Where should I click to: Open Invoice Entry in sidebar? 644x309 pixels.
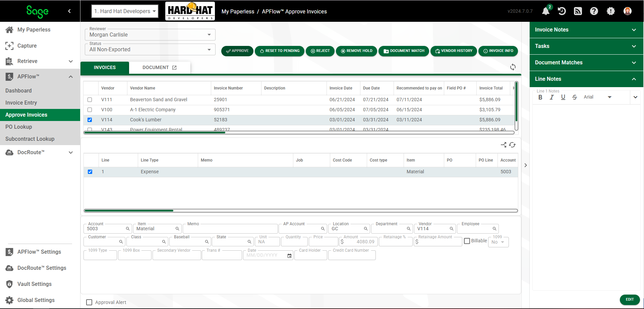21,103
